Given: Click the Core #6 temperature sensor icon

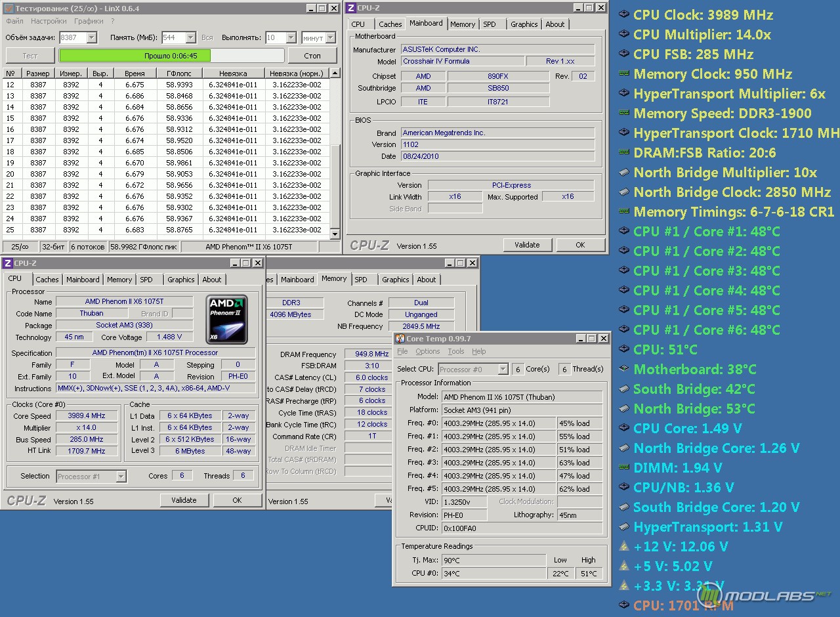Looking at the screenshot, I should pyautogui.click(x=625, y=330).
